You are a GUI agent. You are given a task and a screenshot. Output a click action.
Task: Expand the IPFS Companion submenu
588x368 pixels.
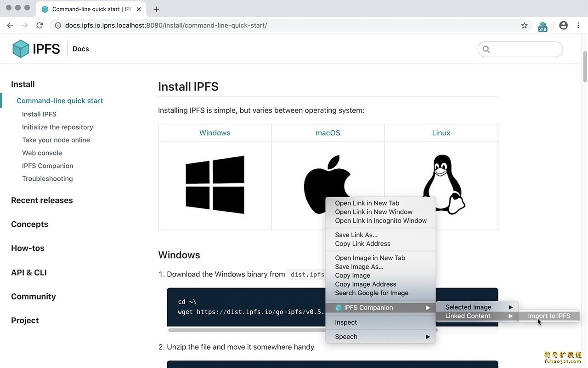pos(380,307)
